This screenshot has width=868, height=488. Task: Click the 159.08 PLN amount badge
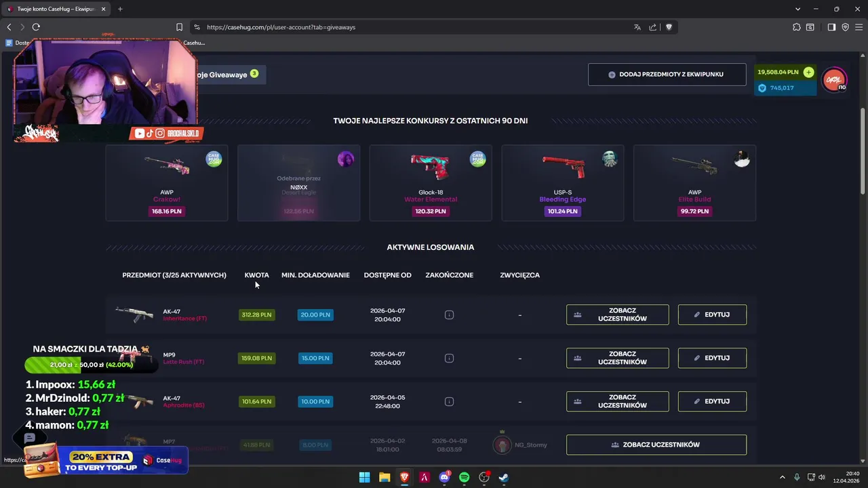[x=256, y=358]
